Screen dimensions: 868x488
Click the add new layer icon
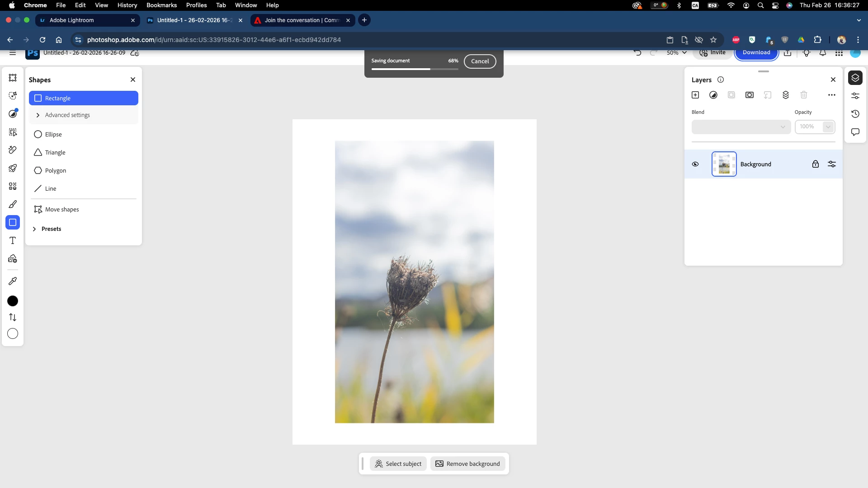pos(695,95)
